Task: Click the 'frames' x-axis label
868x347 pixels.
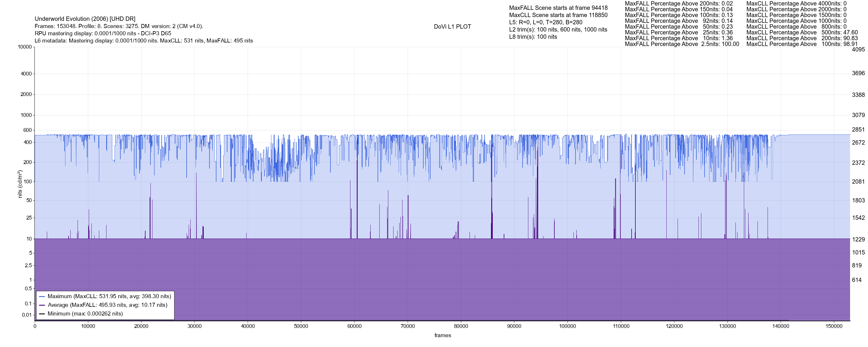Action: tap(442, 335)
